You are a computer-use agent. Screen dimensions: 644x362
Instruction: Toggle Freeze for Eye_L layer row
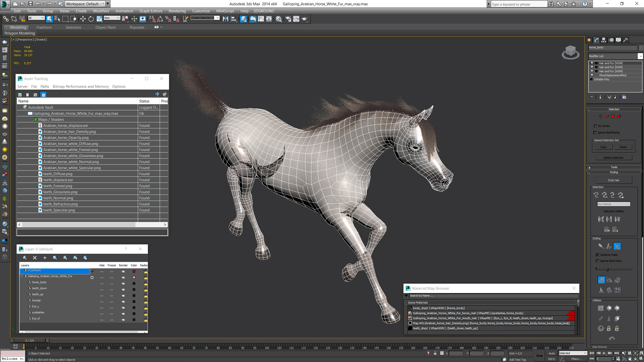tap(112, 308)
